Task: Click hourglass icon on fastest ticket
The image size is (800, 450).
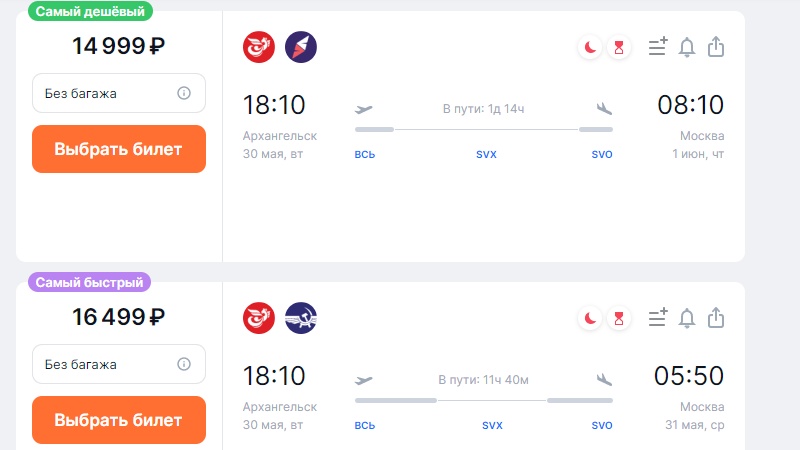Action: point(619,318)
